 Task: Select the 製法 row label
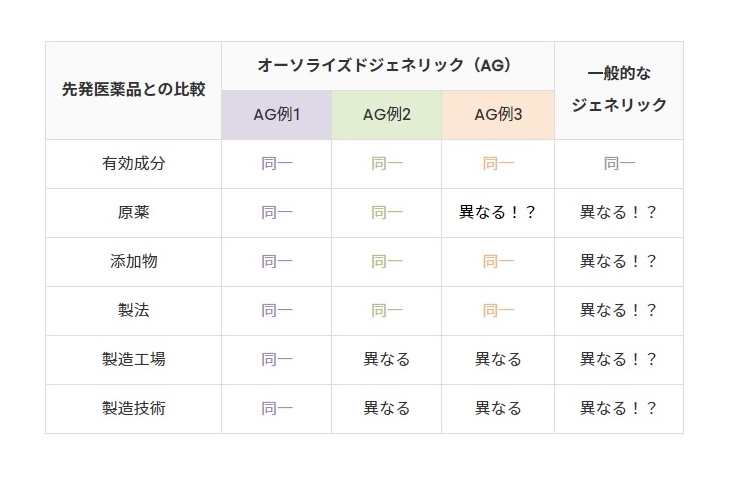[x=133, y=310]
